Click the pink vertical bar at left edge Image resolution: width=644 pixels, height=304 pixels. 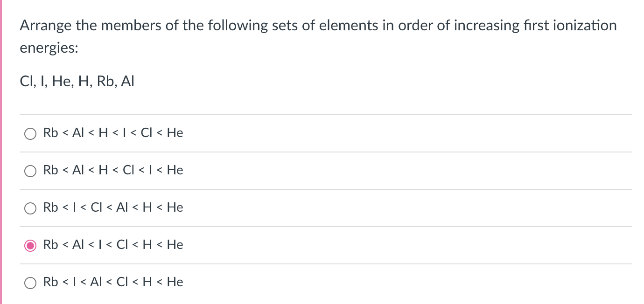pyautogui.click(x=1, y=152)
